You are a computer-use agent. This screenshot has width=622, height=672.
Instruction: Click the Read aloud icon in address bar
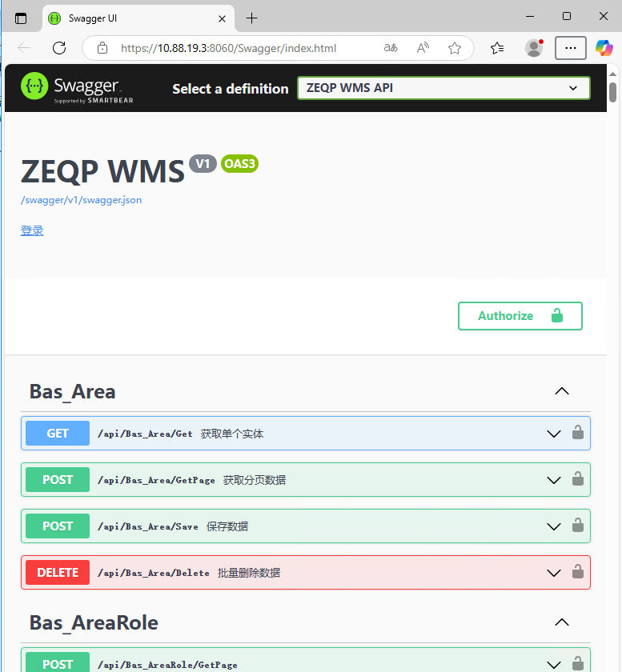[x=423, y=48]
